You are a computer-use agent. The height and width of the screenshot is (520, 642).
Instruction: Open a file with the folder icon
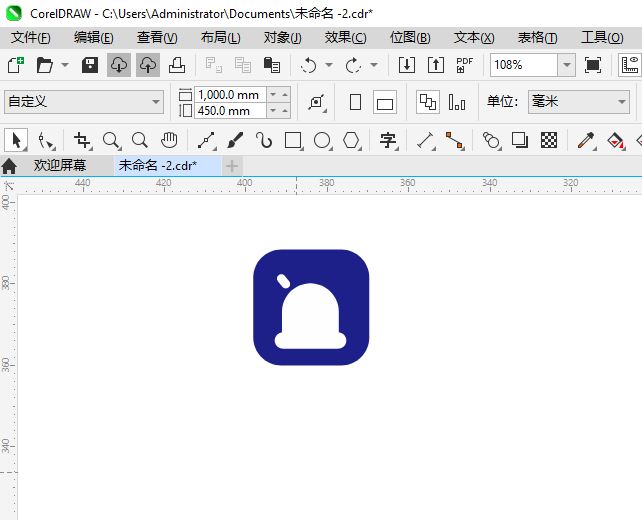45,65
